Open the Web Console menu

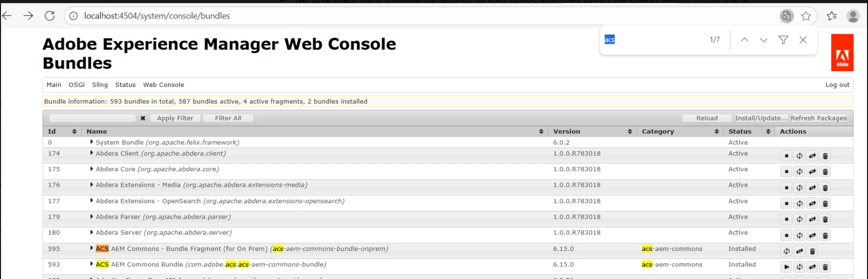click(x=163, y=85)
